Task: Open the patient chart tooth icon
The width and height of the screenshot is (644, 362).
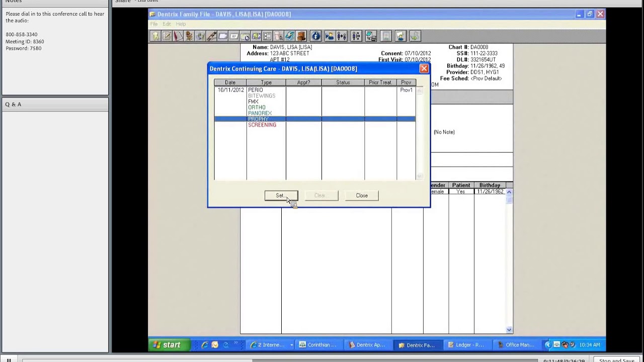Action: pos(155,36)
